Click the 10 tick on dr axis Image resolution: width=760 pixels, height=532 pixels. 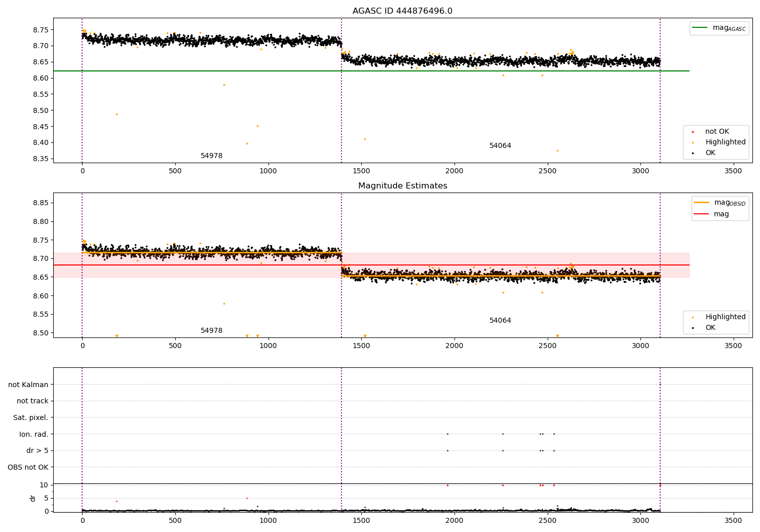click(44, 485)
